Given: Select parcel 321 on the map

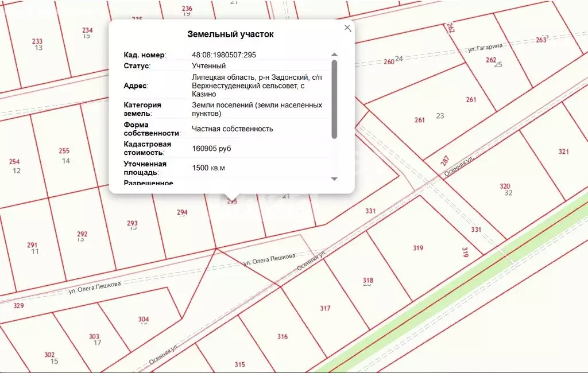Looking at the screenshot, I should [x=563, y=151].
